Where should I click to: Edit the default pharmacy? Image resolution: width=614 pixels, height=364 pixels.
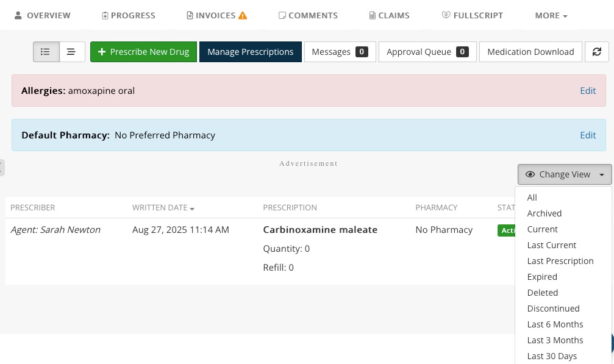pyautogui.click(x=588, y=135)
